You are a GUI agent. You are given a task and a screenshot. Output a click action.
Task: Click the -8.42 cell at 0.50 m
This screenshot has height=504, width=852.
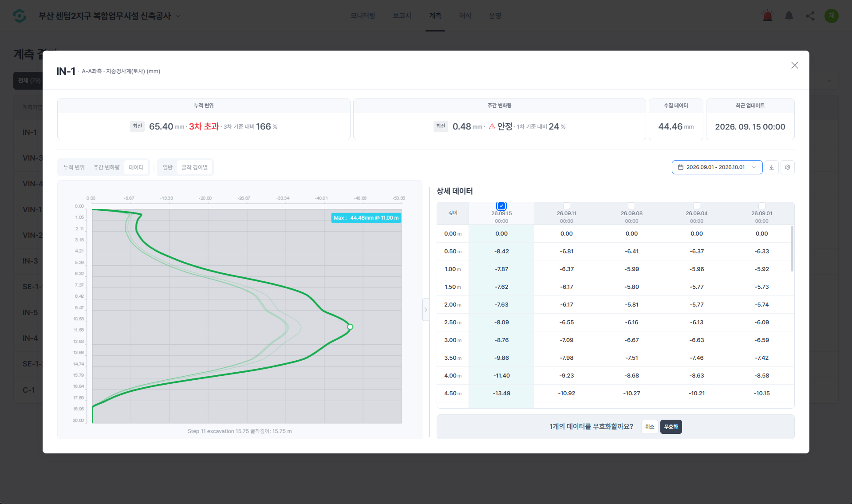[x=501, y=252]
